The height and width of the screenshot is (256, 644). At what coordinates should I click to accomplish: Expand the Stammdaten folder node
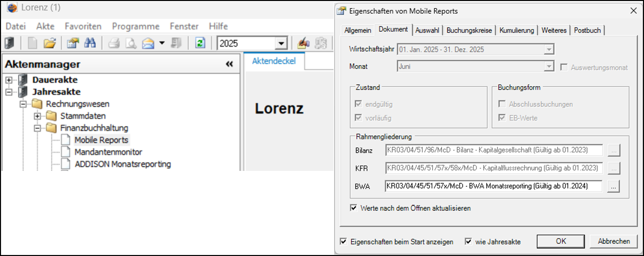coord(37,116)
